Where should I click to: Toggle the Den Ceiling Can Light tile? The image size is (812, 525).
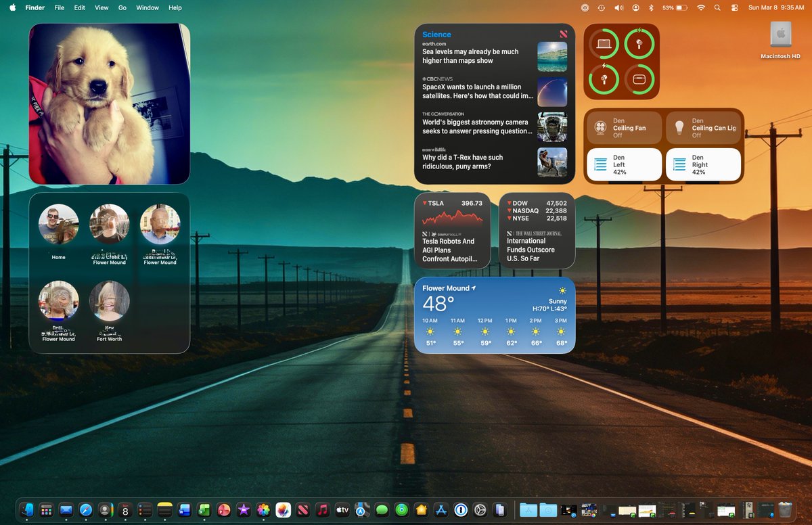[x=703, y=128]
